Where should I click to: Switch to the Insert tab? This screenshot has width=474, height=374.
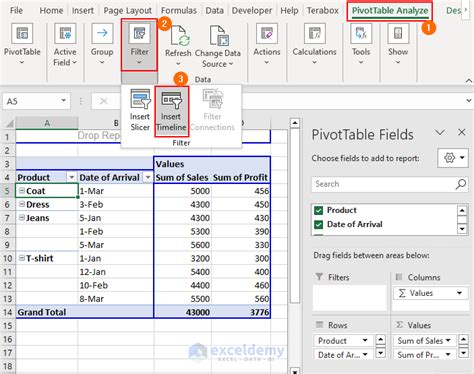(x=83, y=11)
